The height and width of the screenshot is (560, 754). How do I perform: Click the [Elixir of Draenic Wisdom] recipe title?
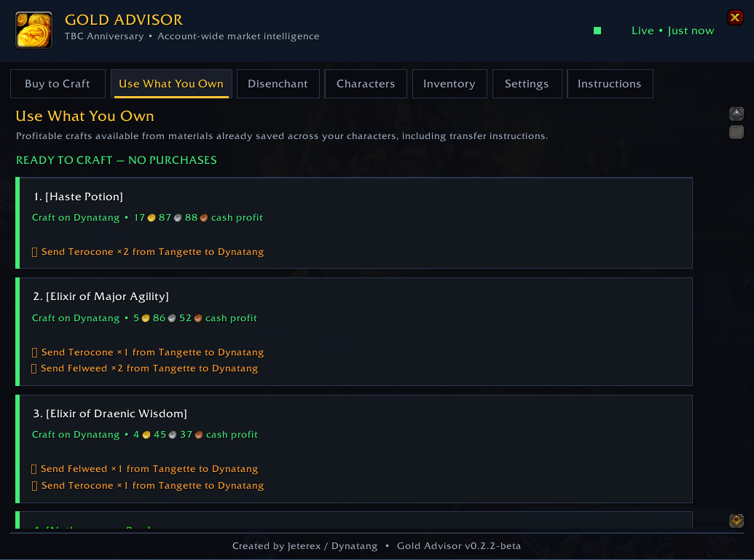tap(110, 414)
